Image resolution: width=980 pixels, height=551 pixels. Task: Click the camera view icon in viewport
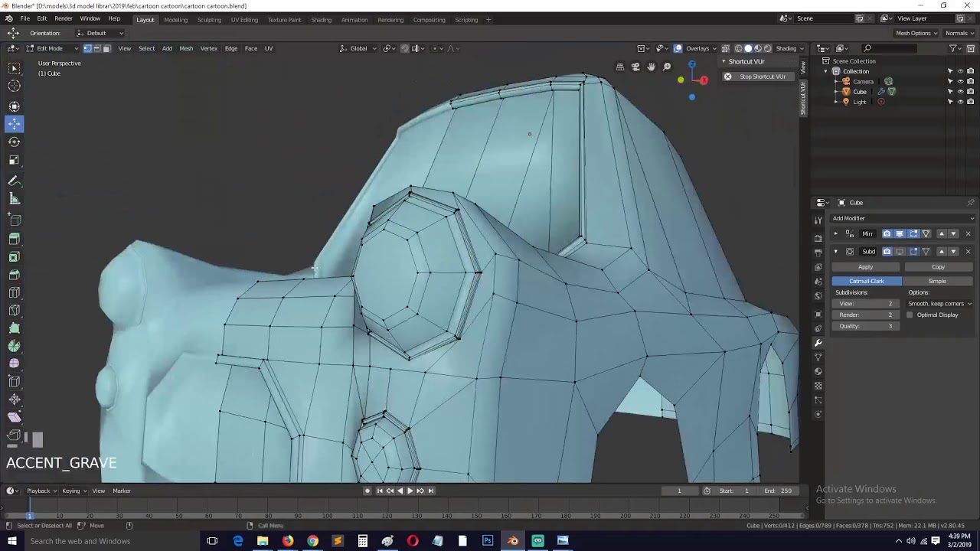click(x=635, y=67)
